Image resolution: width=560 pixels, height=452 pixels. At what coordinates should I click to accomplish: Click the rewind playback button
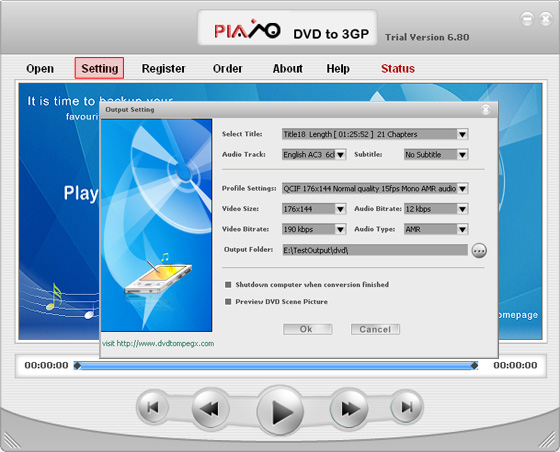[211, 408]
